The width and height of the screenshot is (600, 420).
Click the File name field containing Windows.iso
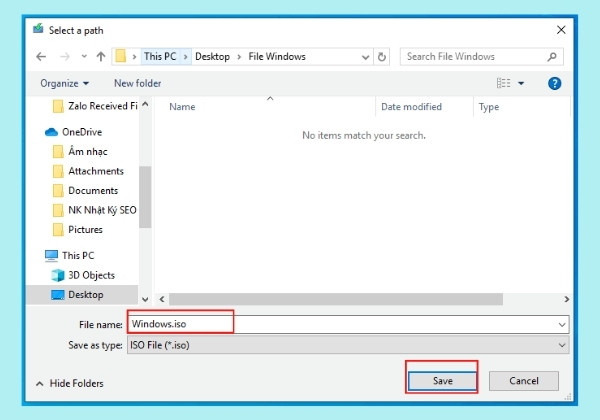[x=347, y=324]
